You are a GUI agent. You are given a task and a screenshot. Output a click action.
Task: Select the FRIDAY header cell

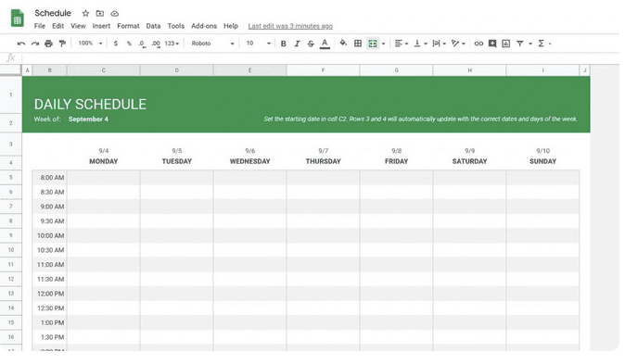point(397,161)
